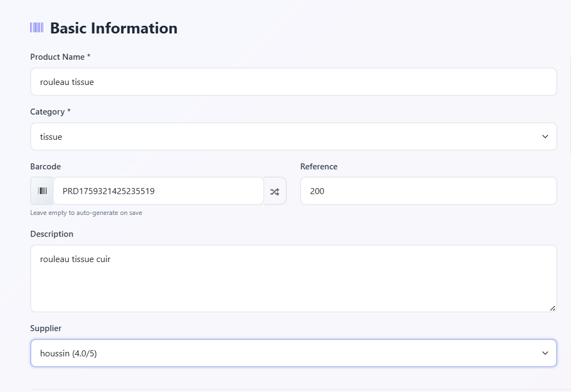Click the Basic Information heading text

pos(114,28)
